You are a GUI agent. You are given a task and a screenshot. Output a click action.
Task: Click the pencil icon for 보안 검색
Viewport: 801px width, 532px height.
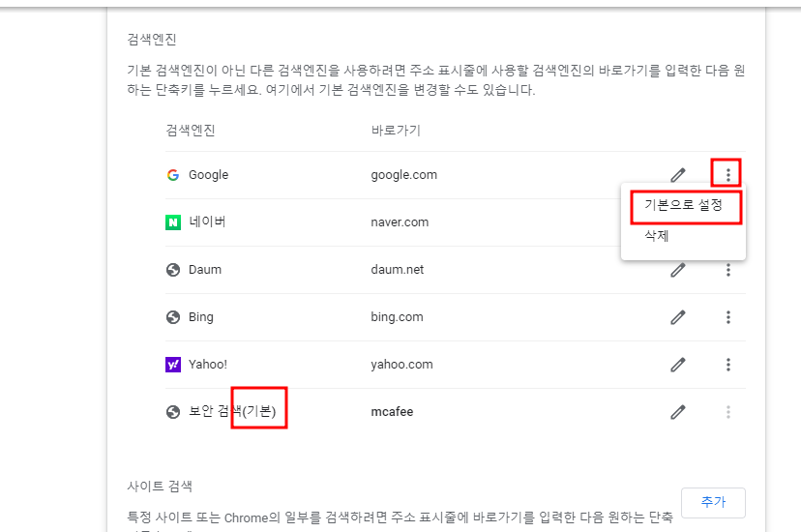pyautogui.click(x=678, y=412)
